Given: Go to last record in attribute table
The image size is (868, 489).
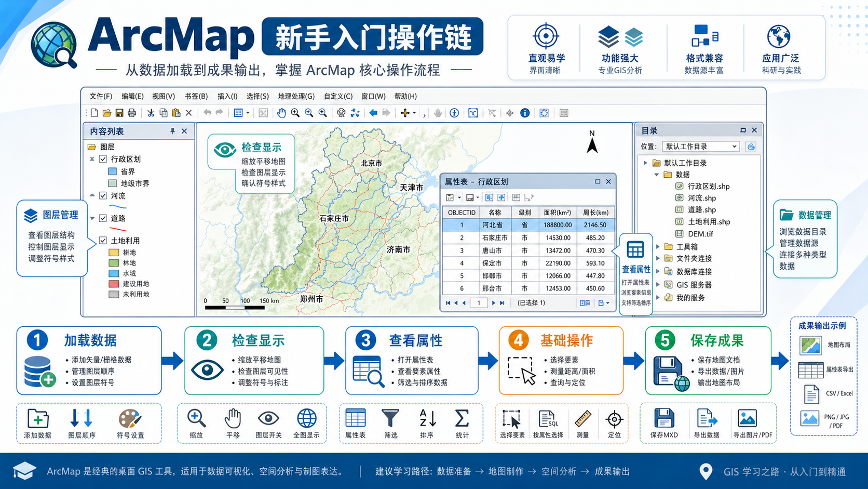Looking at the screenshot, I should (x=502, y=303).
